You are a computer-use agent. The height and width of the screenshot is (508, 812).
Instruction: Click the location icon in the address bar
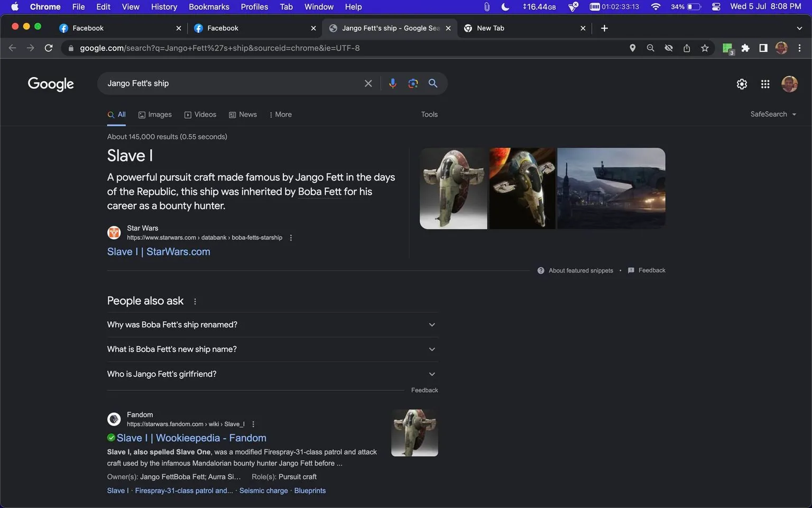tap(632, 48)
